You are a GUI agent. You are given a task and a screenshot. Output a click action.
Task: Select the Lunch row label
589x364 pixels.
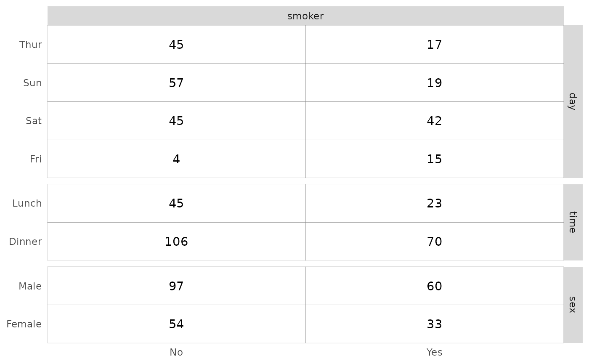(27, 203)
